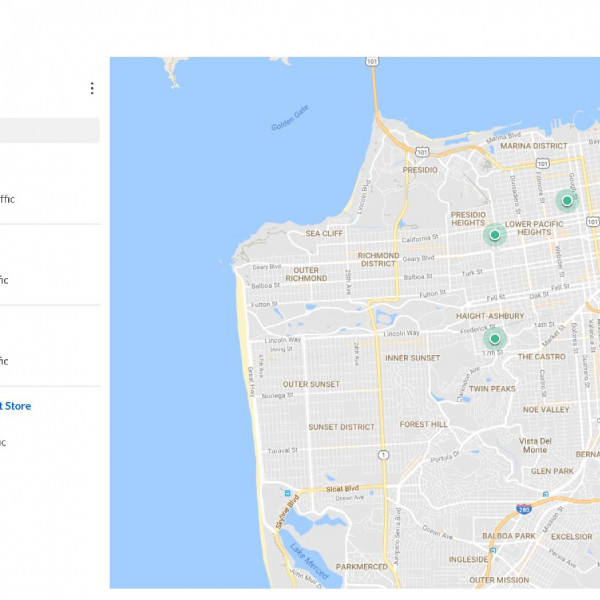Screen dimensions: 600x600
Task: Click the Inner Sunset neighborhood label
Action: pos(412,357)
